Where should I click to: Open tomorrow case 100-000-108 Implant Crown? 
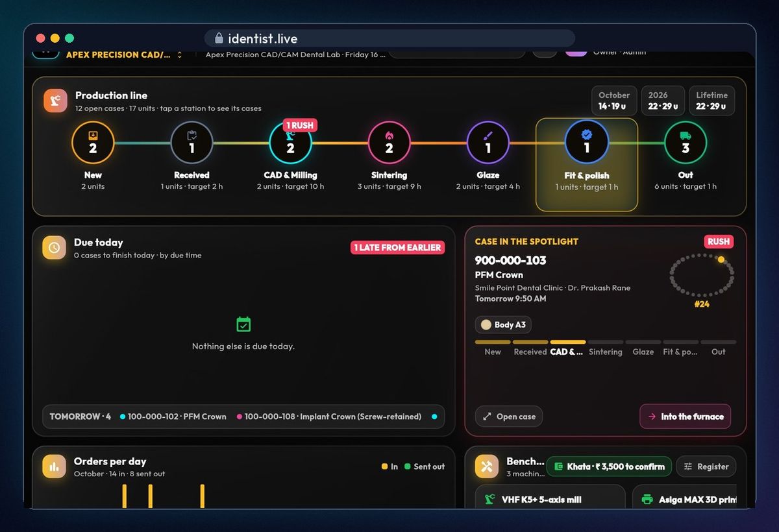[x=329, y=417]
